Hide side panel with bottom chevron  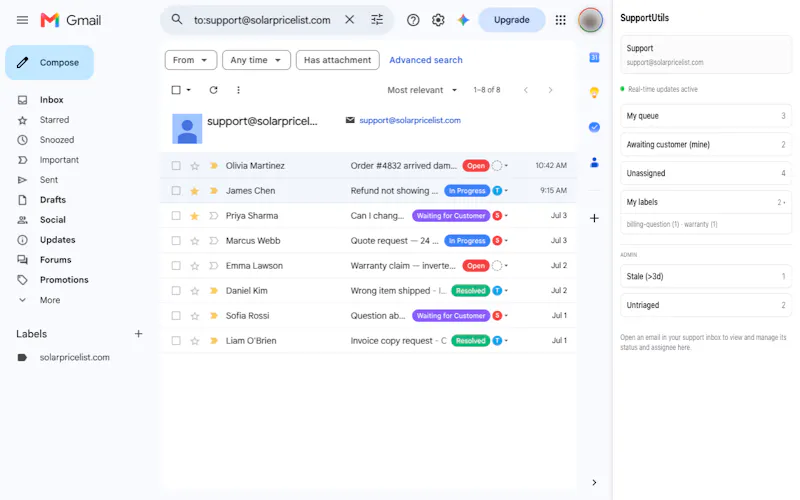pos(594,483)
